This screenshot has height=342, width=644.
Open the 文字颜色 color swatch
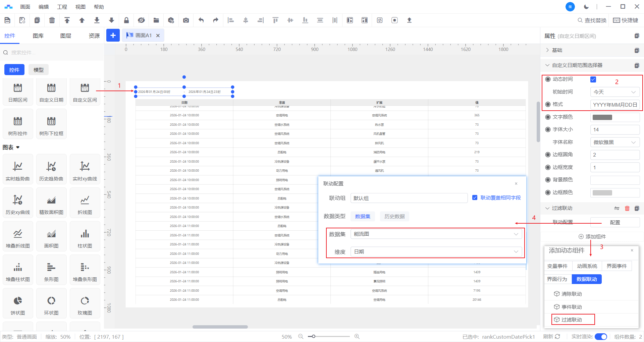click(x=602, y=117)
